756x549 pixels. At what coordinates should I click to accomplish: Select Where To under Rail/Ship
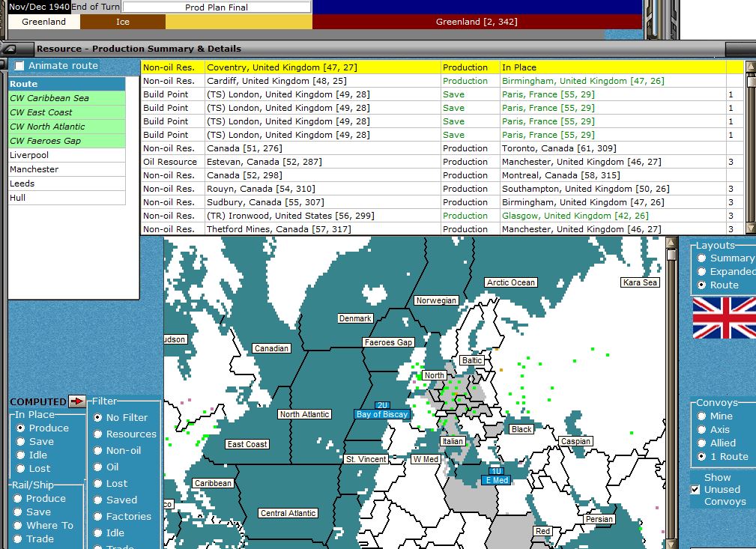coord(18,525)
